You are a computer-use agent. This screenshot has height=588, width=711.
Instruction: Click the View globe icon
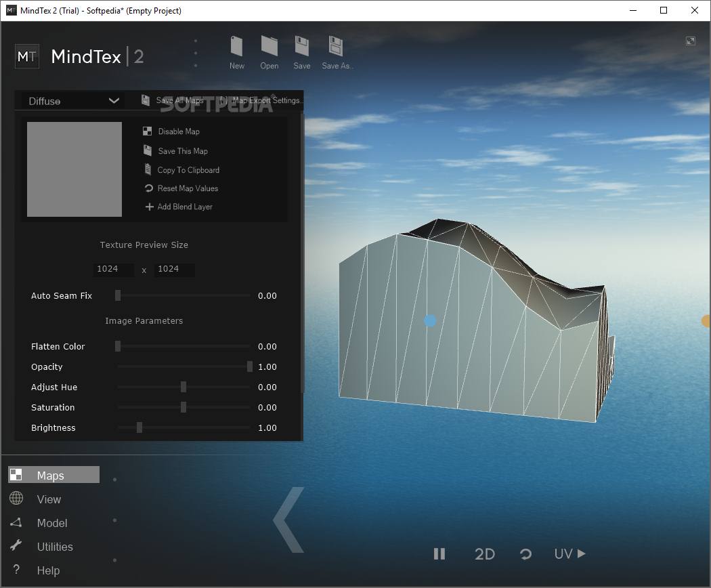[16, 498]
